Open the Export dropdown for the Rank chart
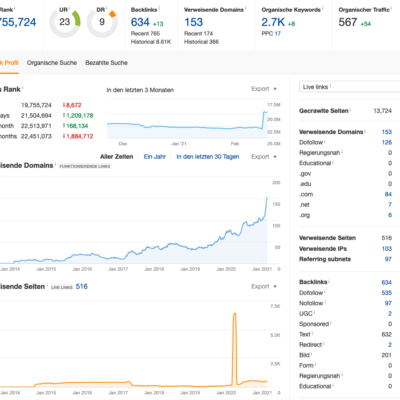Screen dimensions: 400x400 264,89
